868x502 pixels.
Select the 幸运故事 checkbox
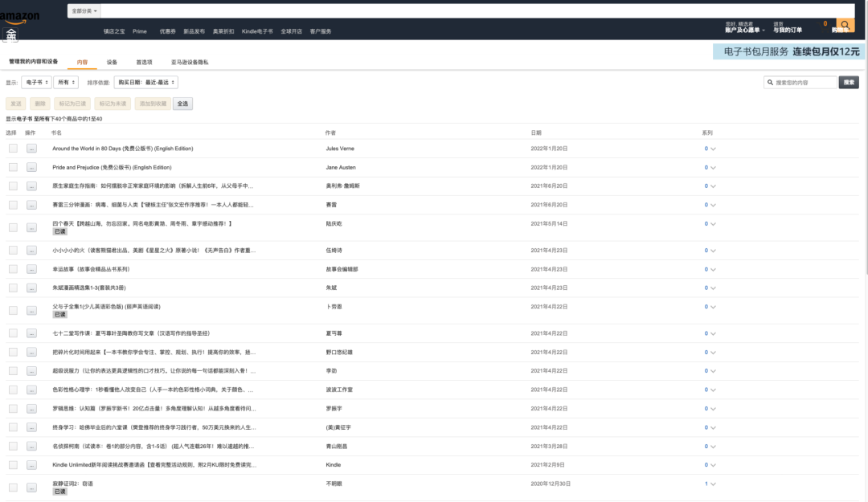point(14,269)
